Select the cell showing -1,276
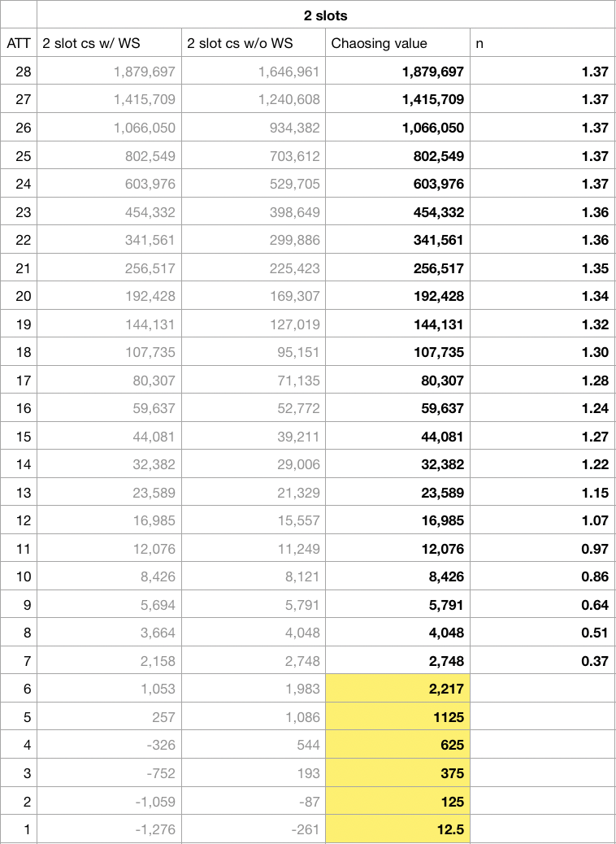Screen dimensions: 616x844 pyautogui.click(x=109, y=829)
